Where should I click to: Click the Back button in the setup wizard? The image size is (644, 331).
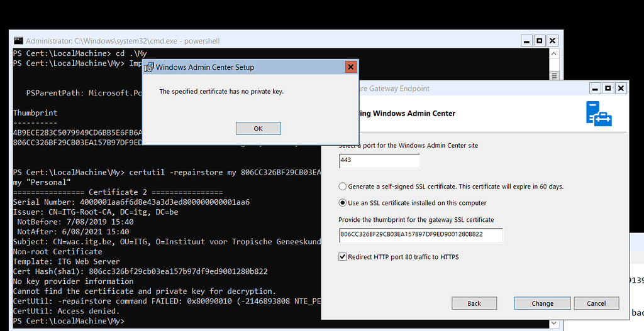click(474, 303)
